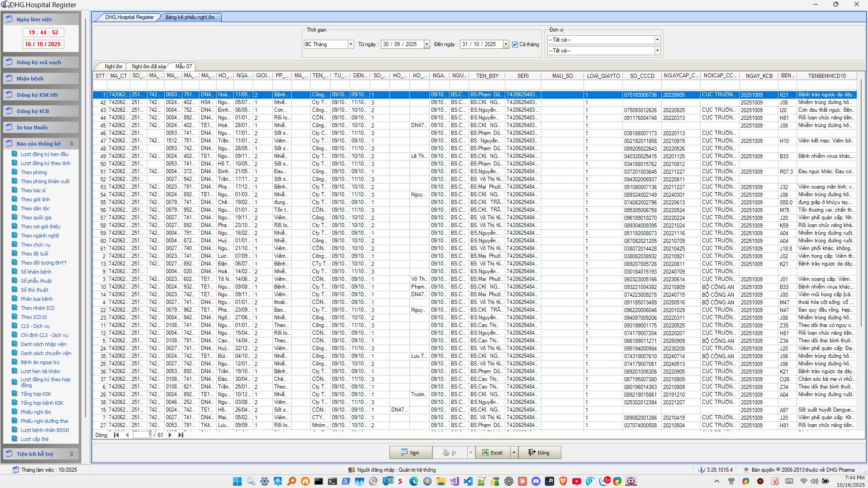
Task: Click the Tiện ích hỗ trợ icon
Action: pyautogui.click(x=9, y=454)
